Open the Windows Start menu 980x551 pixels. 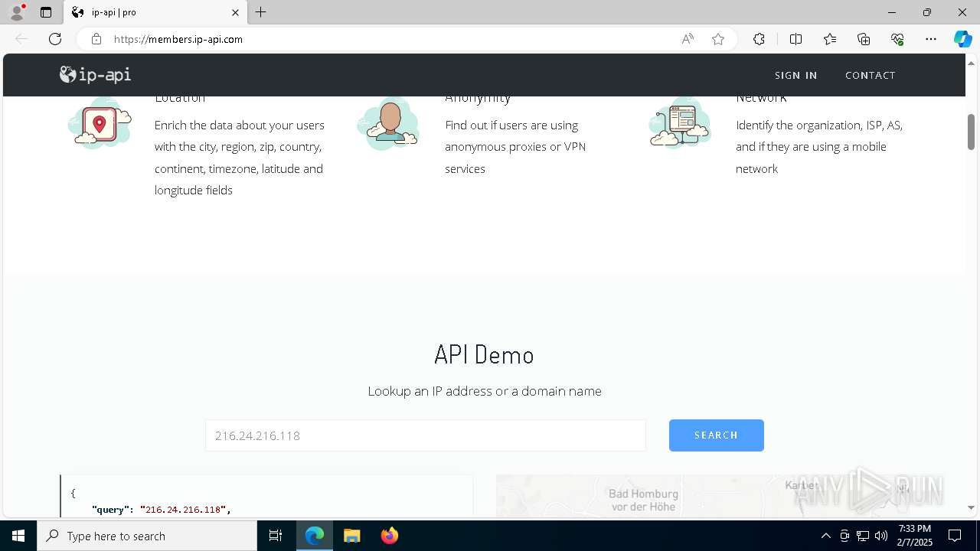click(x=18, y=536)
